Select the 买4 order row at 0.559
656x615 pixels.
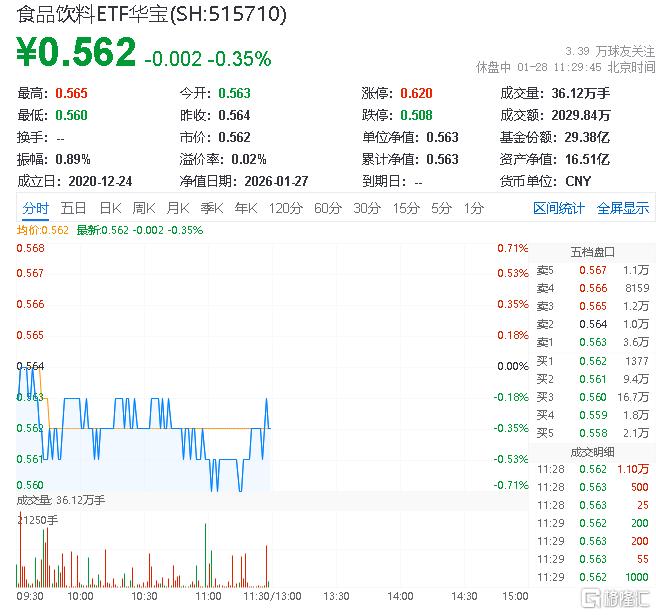(x=593, y=415)
